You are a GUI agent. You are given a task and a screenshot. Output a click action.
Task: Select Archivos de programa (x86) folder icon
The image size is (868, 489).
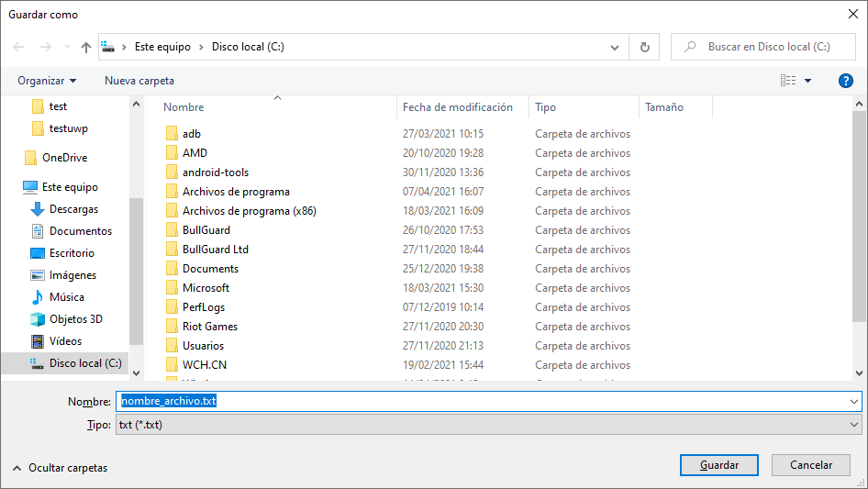coord(172,211)
